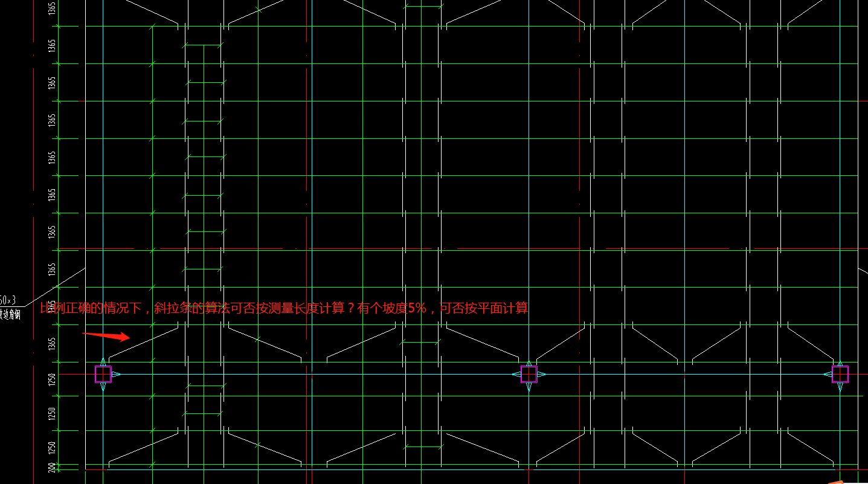Image resolution: width=868 pixels, height=484 pixels.
Task: Pick the 200 dimension text
Action: (x=52, y=467)
